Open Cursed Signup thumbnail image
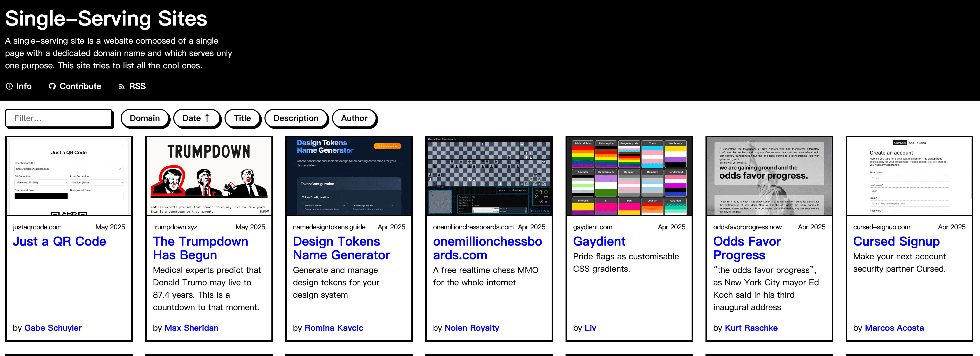Viewport: 980px width, 356px height. pos(909,176)
